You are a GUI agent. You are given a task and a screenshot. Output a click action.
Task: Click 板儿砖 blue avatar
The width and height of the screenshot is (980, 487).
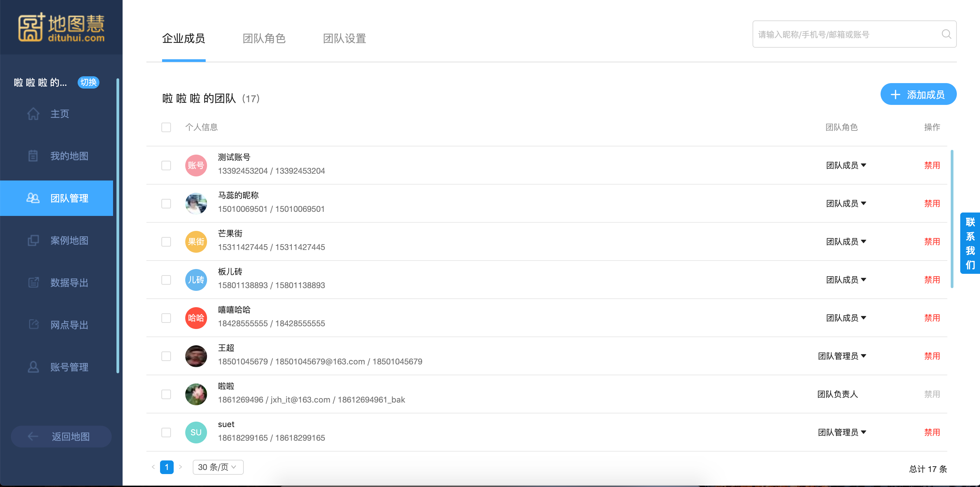pos(196,280)
